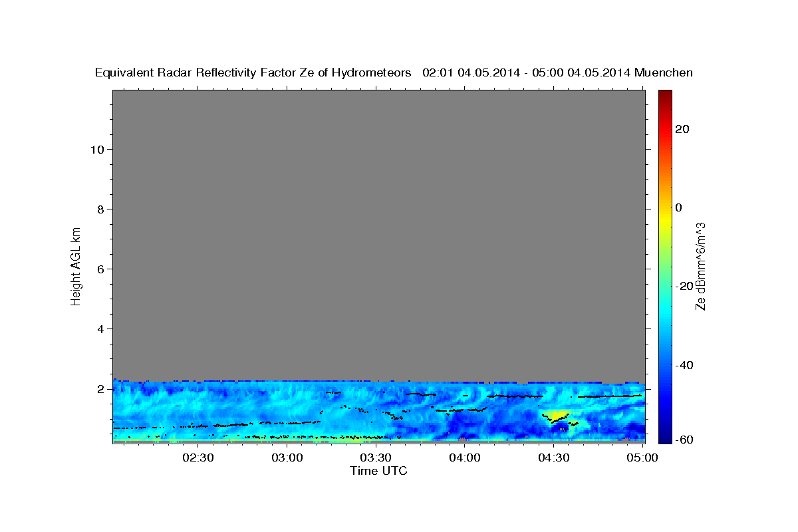Click the black cloud-base line near 04:45
Viewport: 798px width, 532px height.
point(608,396)
